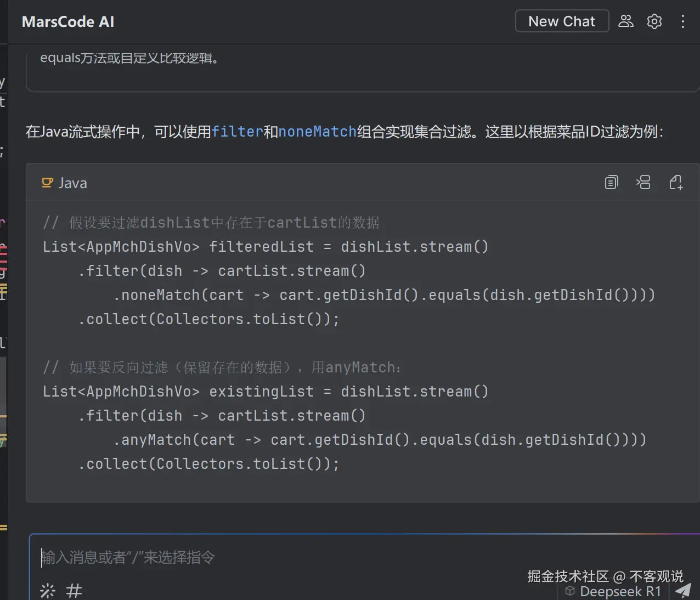Viewport: 700px width, 600px height.
Task: Start a New Chat
Action: point(561,21)
